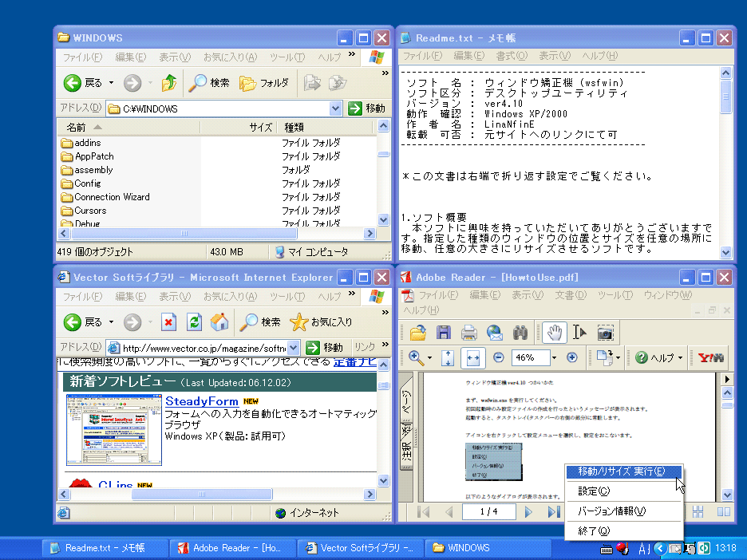
Task: Open the page rotate/copy dropdown arrow in Adobe Reader
Action: pos(618,357)
